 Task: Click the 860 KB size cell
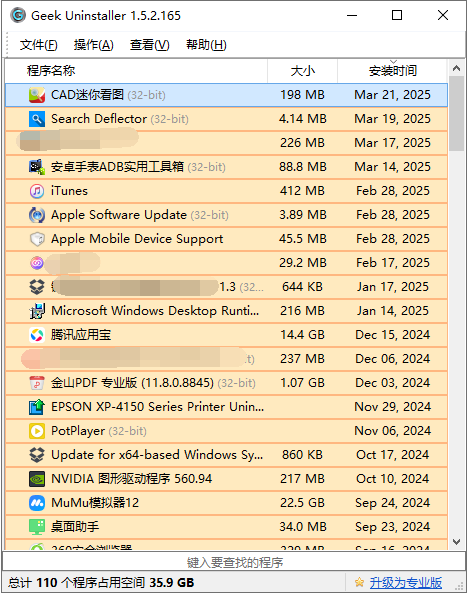point(302,455)
